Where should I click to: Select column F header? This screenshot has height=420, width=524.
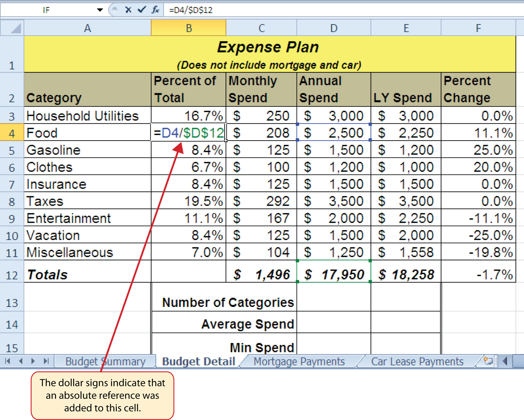[x=478, y=28]
